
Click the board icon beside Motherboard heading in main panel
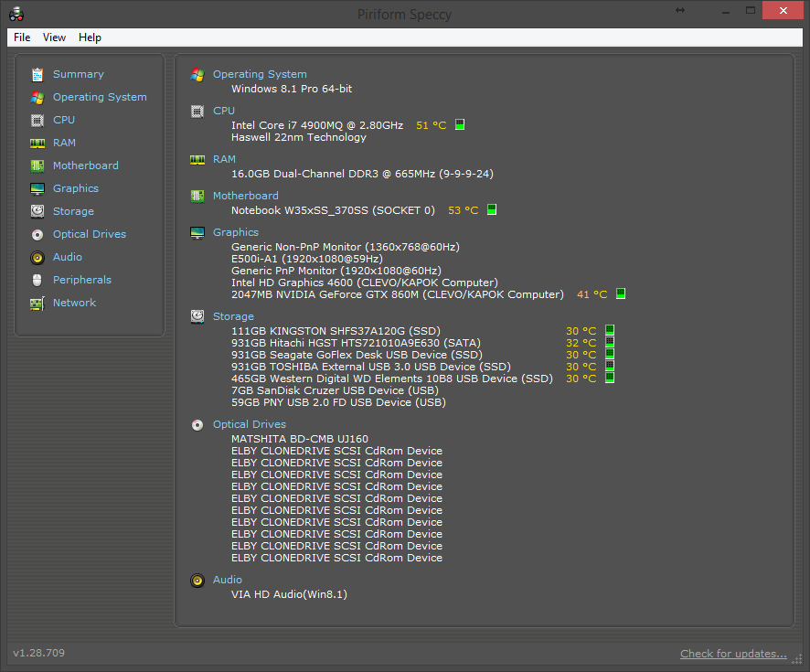coord(197,197)
